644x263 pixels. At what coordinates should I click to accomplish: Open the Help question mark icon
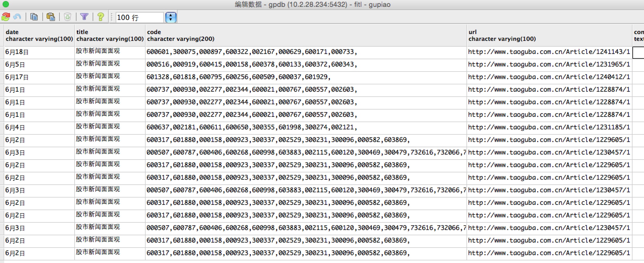[x=101, y=17]
